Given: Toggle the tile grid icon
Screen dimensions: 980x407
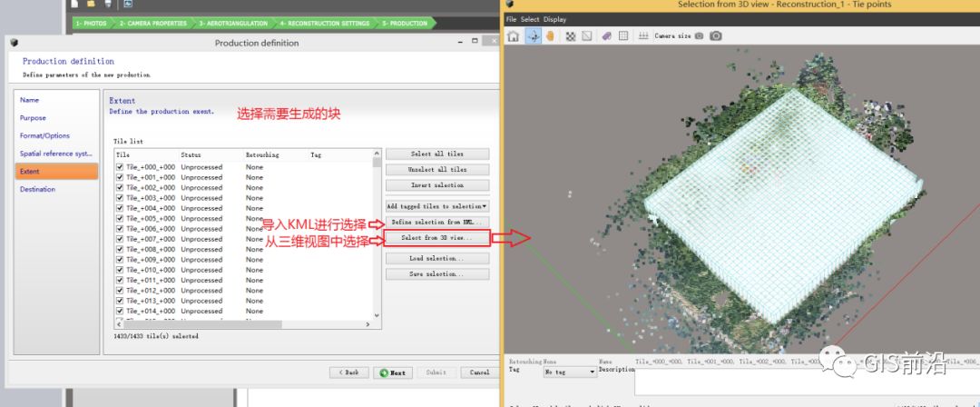Looking at the screenshot, I should point(623,36).
